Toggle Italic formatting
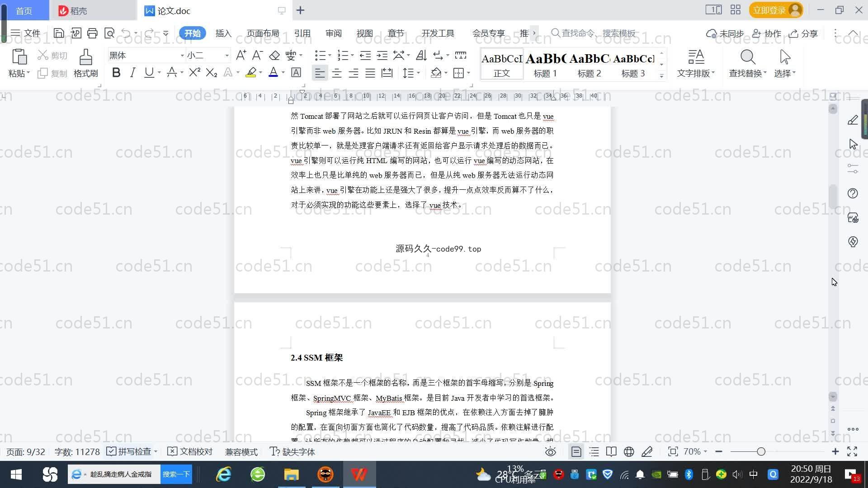 coord(132,72)
